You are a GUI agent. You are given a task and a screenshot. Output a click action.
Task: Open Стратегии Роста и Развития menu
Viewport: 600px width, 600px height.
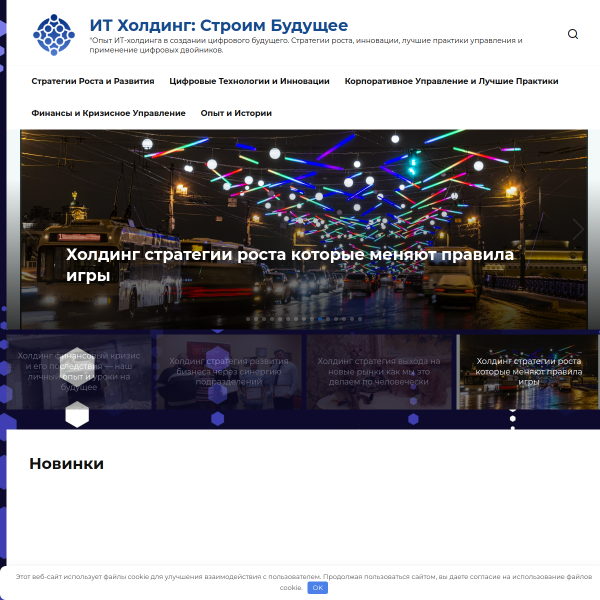coord(93,81)
